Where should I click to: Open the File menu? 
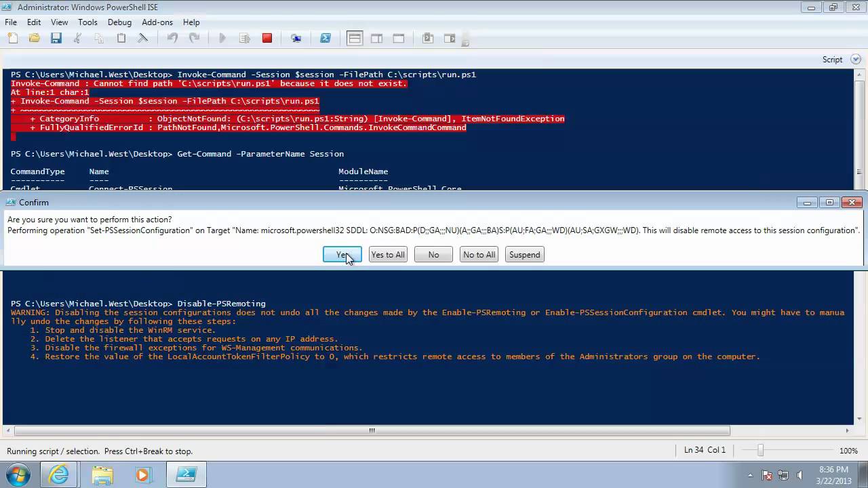point(11,22)
